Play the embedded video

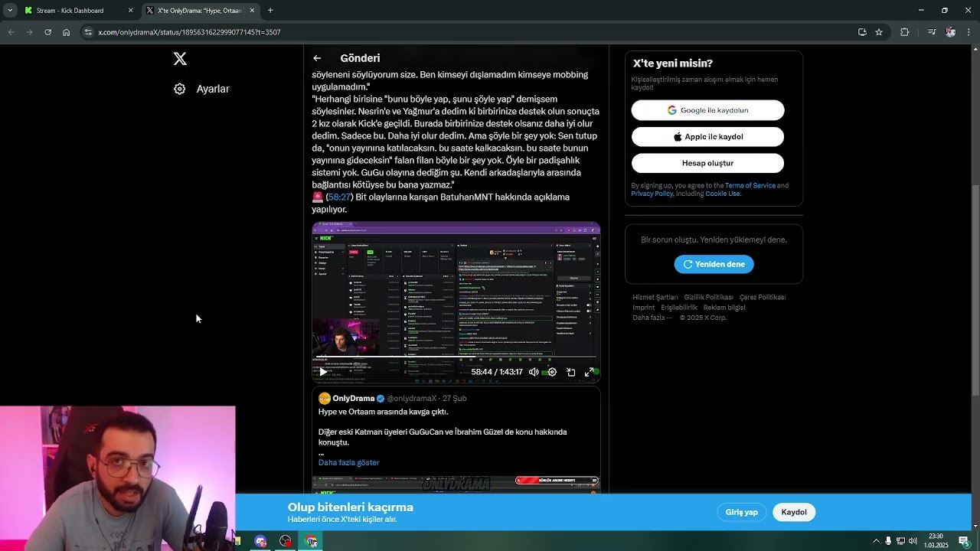(x=323, y=372)
